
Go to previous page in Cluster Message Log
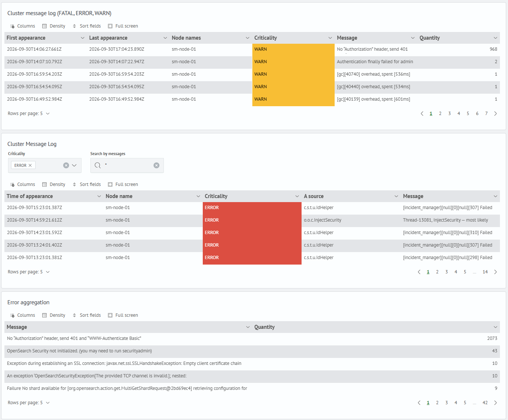click(419, 272)
